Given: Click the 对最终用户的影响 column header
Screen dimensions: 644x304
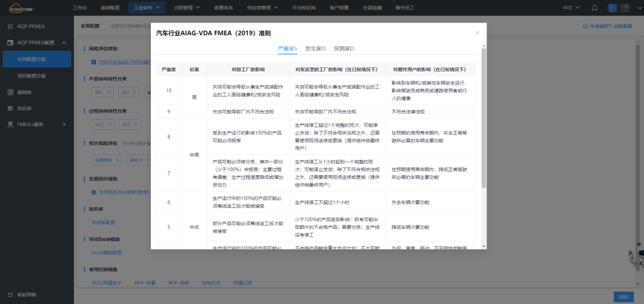Looking at the screenshot, I should pyautogui.click(x=429, y=69).
